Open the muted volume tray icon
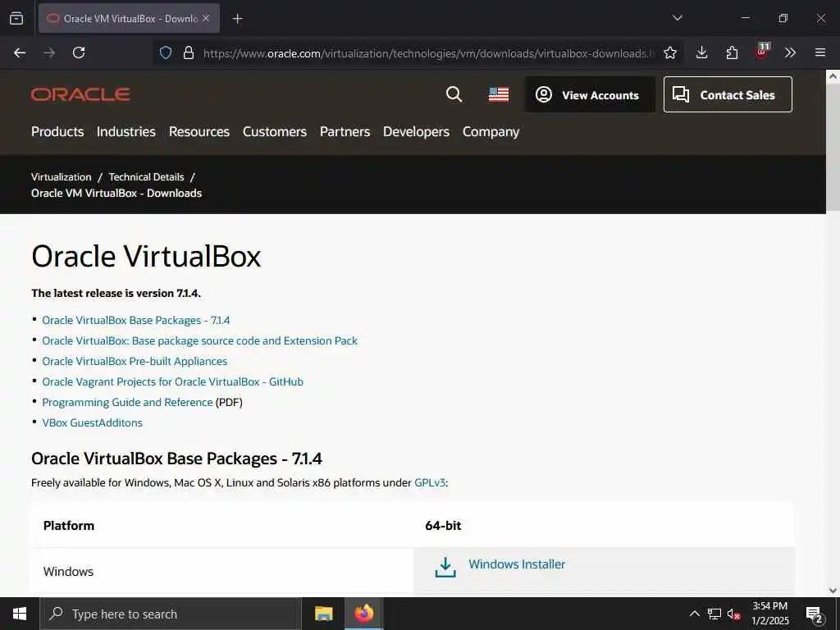The width and height of the screenshot is (840, 630). [733, 614]
